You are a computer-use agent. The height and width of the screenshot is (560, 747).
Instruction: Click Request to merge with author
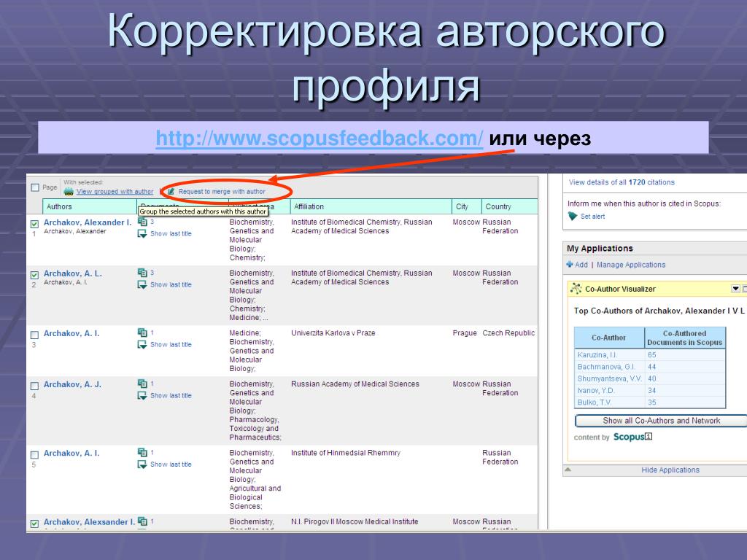coord(222,192)
